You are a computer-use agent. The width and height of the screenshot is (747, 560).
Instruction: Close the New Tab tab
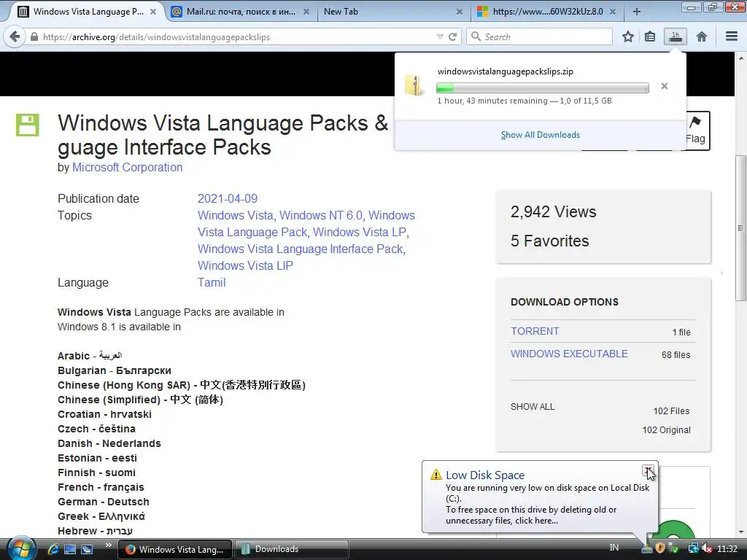click(460, 12)
